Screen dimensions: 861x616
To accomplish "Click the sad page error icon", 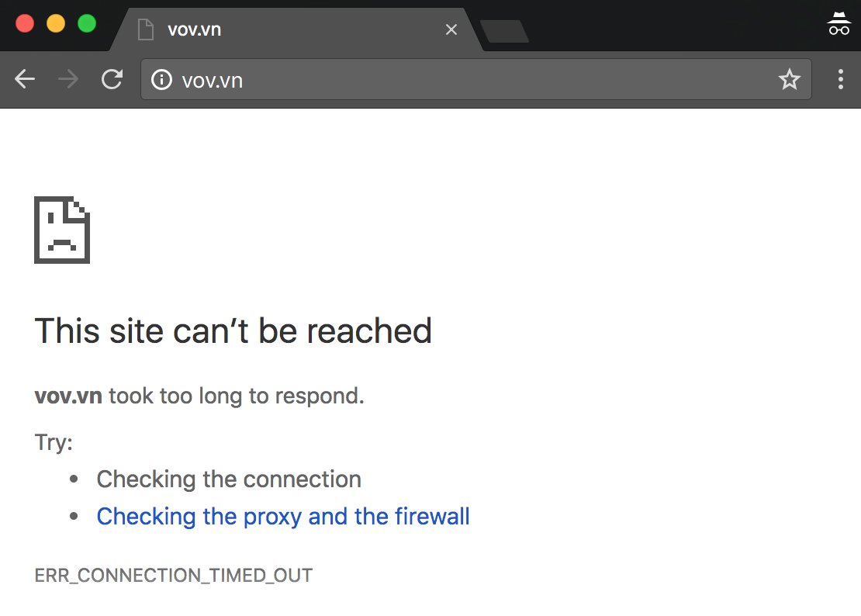I will tap(62, 230).
